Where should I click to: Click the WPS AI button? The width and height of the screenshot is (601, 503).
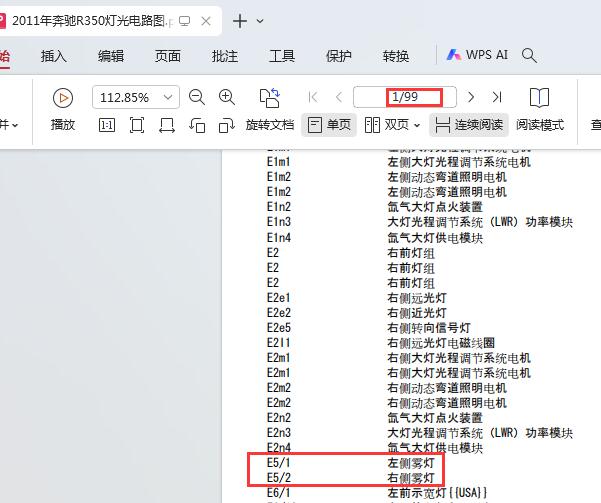pyautogui.click(x=477, y=56)
